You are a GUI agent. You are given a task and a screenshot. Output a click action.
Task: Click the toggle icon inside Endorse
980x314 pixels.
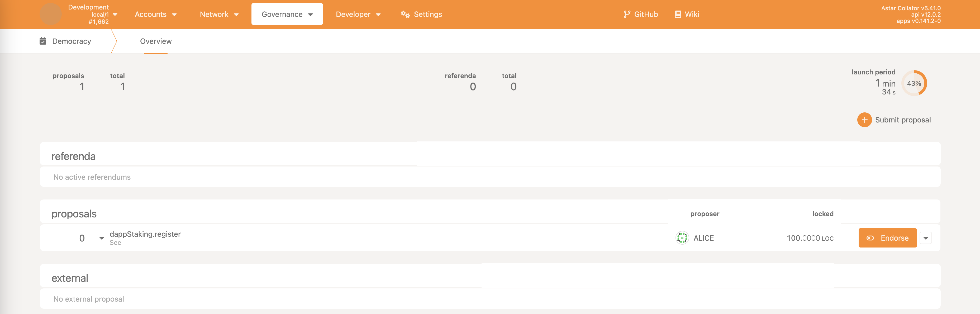pyautogui.click(x=870, y=238)
